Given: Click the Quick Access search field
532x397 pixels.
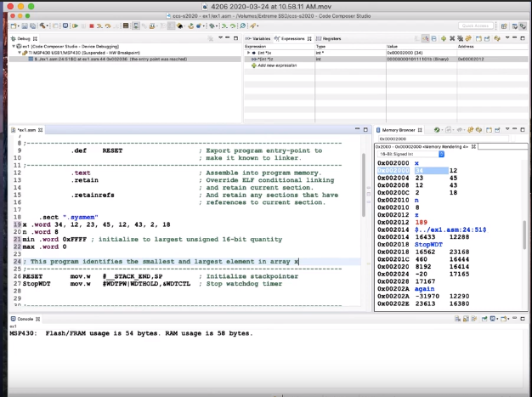Looking at the screenshot, I should [476, 26].
